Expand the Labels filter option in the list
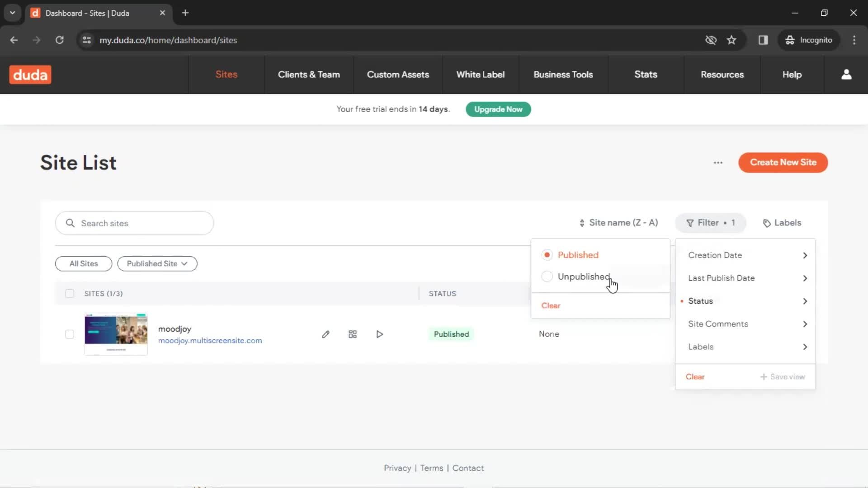This screenshot has width=868, height=488. click(745, 347)
